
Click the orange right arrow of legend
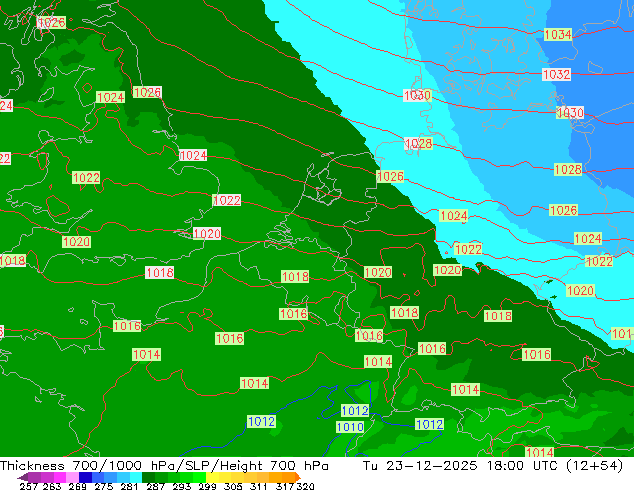(x=298, y=477)
